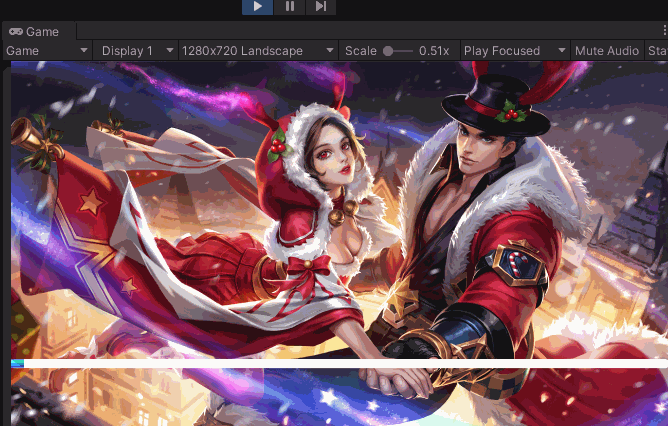The height and width of the screenshot is (426, 668).
Task: Switch to the Game tab
Action: (x=39, y=32)
